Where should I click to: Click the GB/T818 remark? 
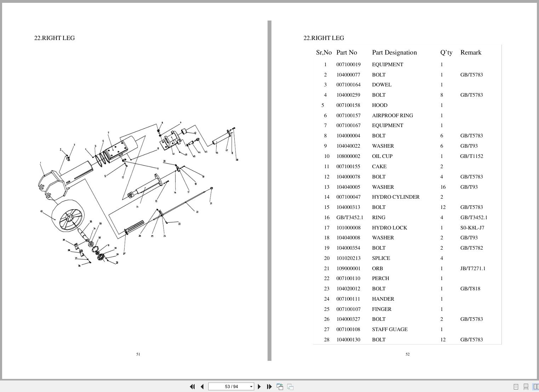pyautogui.click(x=470, y=289)
